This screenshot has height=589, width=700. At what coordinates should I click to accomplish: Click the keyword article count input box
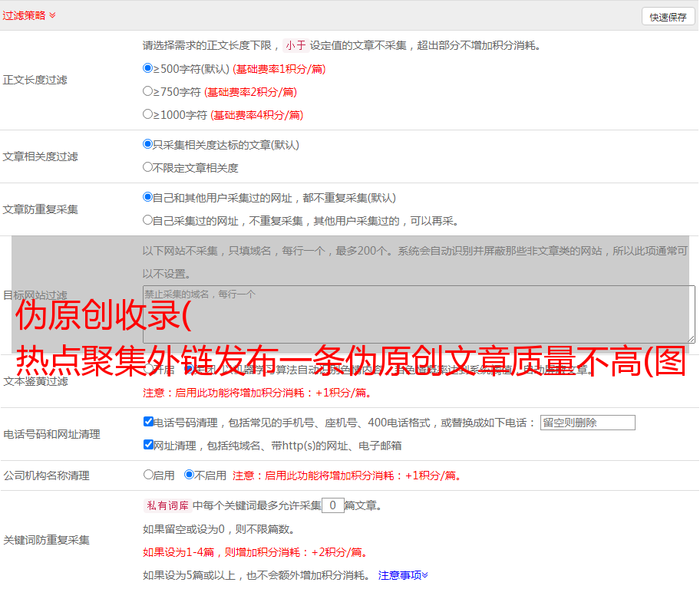tap(332, 505)
